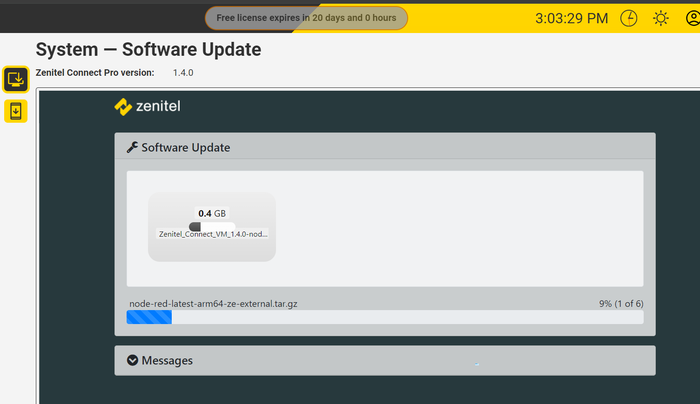
Task: Click the version value 1.4.0
Action: click(183, 73)
